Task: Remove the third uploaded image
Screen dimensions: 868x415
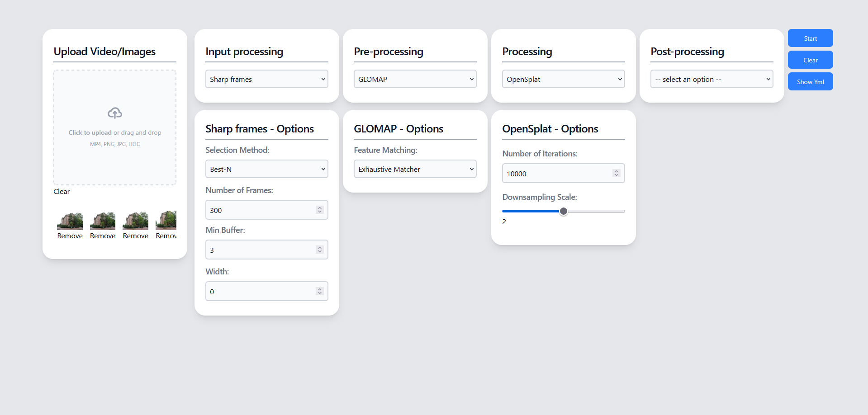Action: coord(136,236)
